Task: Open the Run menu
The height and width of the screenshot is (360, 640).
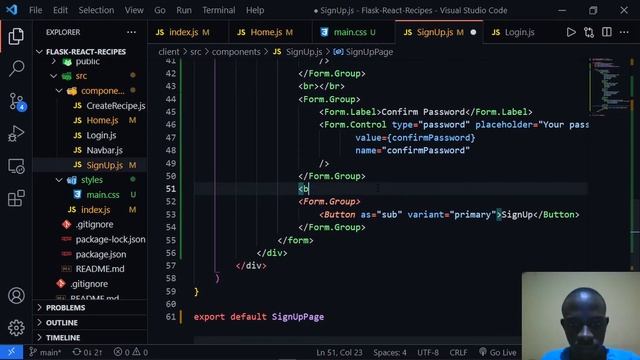Action: (x=184, y=10)
